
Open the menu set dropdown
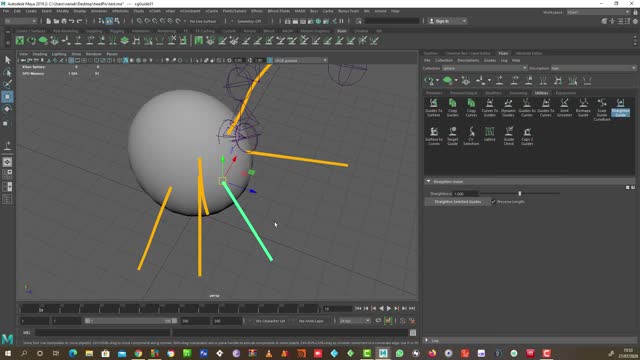(20, 21)
